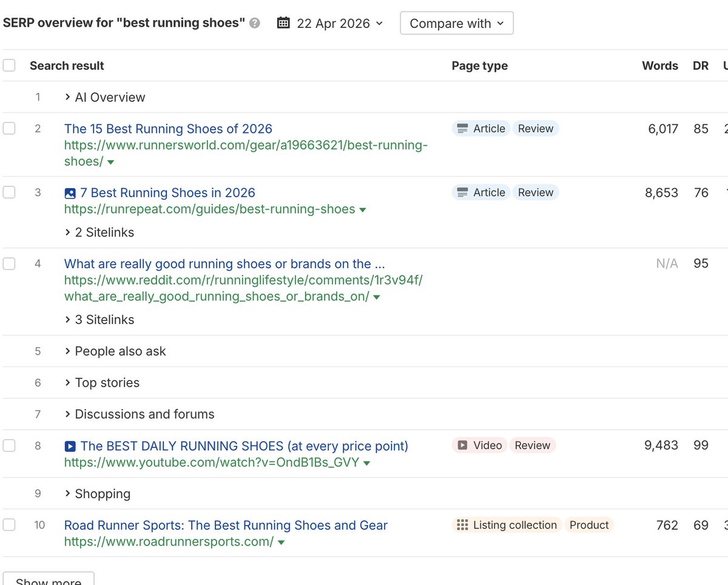
Task: Click the N/A words value in the reddit row
Action: [x=667, y=264]
